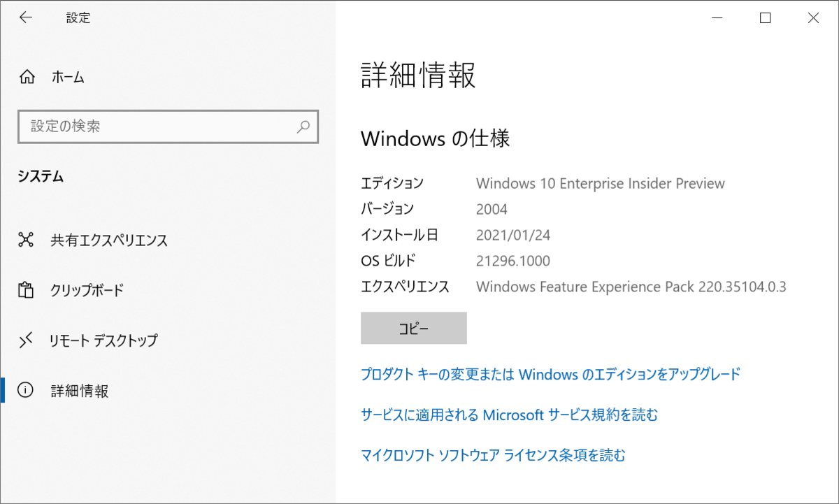Maximize the Settings window
The height and width of the screenshot is (504, 839).
click(x=766, y=18)
